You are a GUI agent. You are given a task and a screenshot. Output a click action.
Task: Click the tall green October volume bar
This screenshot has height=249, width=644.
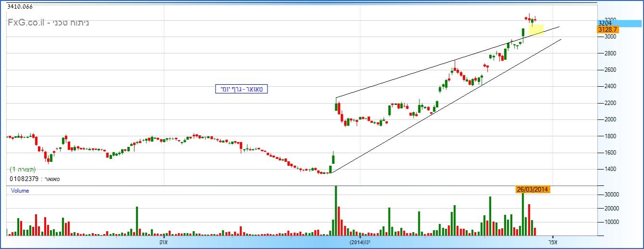pos(137,221)
